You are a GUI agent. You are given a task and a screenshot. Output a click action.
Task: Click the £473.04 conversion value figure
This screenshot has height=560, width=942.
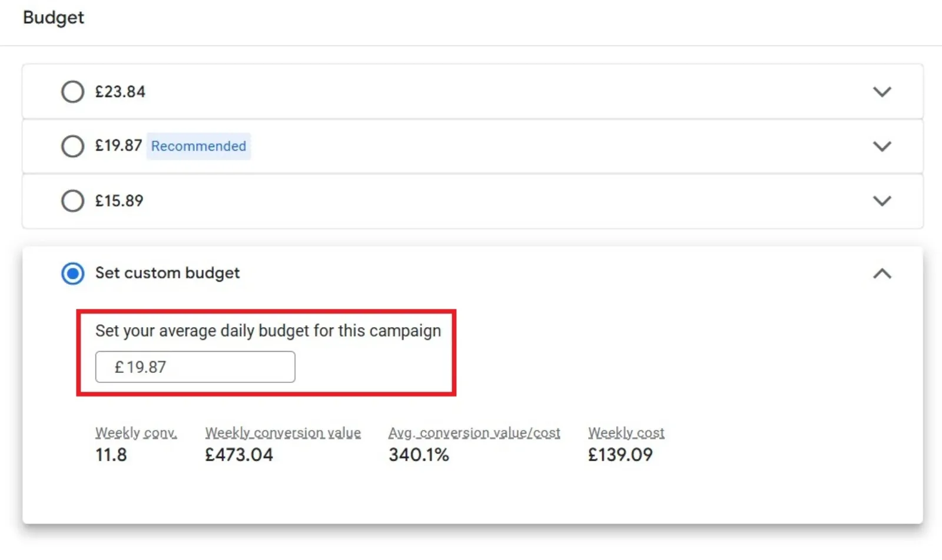(x=239, y=455)
